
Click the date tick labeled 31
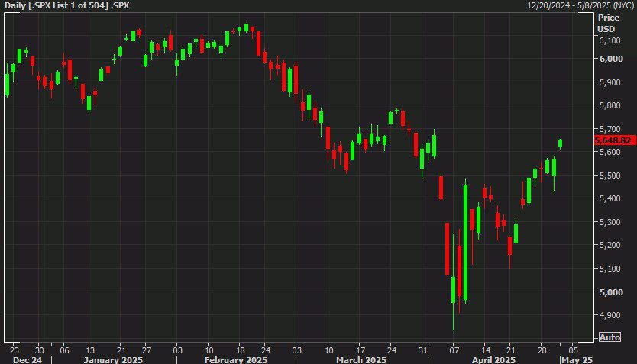(423, 350)
